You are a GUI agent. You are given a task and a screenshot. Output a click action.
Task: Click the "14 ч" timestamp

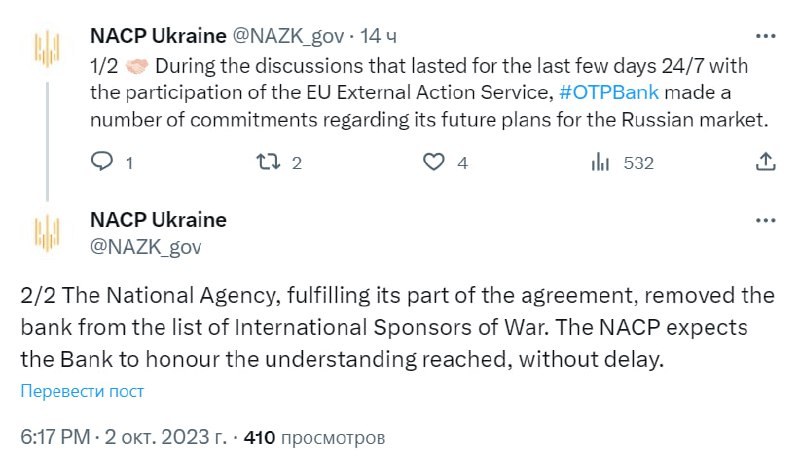377,36
